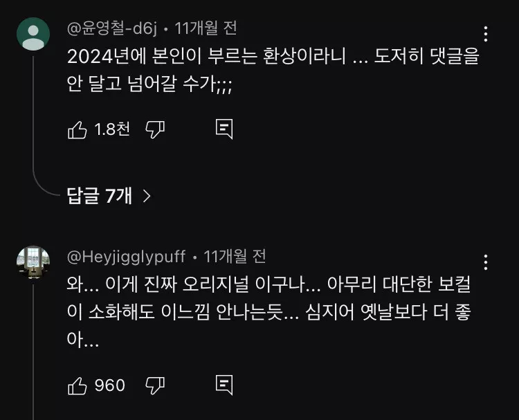Viewport: 519px width, 420px height.
Task: Dislike the comment by @Heyjigglypuff
Action: (154, 385)
